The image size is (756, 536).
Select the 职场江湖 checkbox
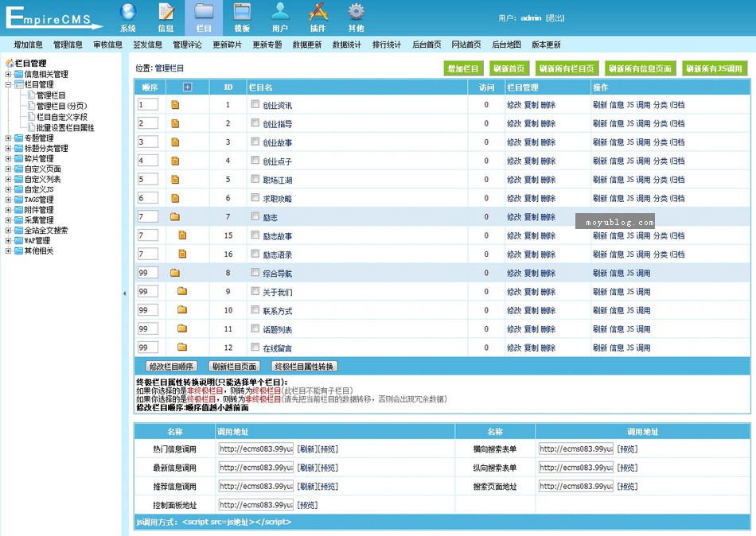tap(255, 179)
